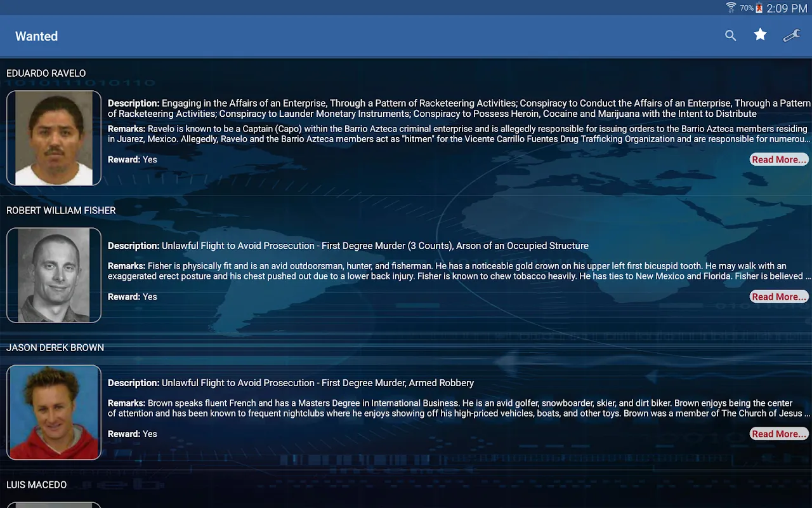Tap Ravelo's racketeering Description text

click(x=459, y=108)
